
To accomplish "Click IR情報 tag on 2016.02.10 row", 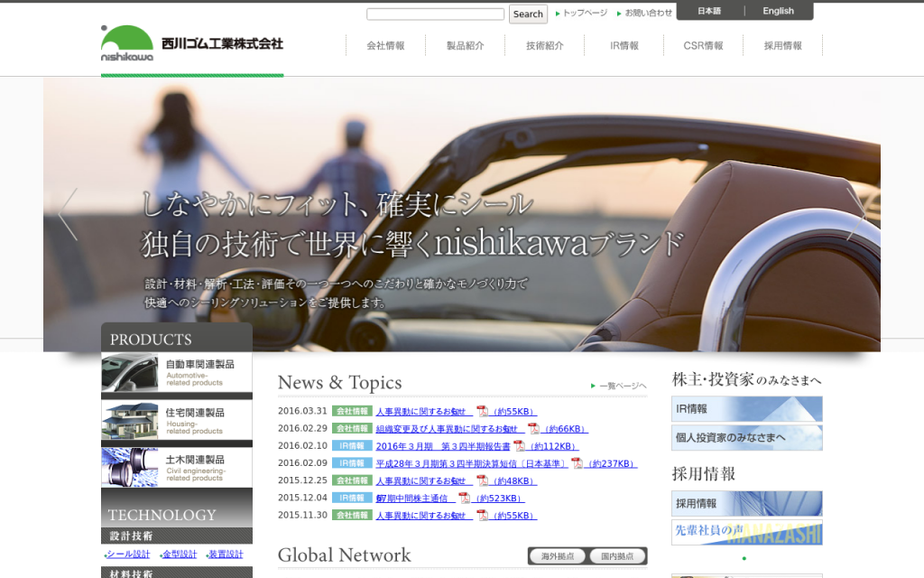I will coord(352,446).
